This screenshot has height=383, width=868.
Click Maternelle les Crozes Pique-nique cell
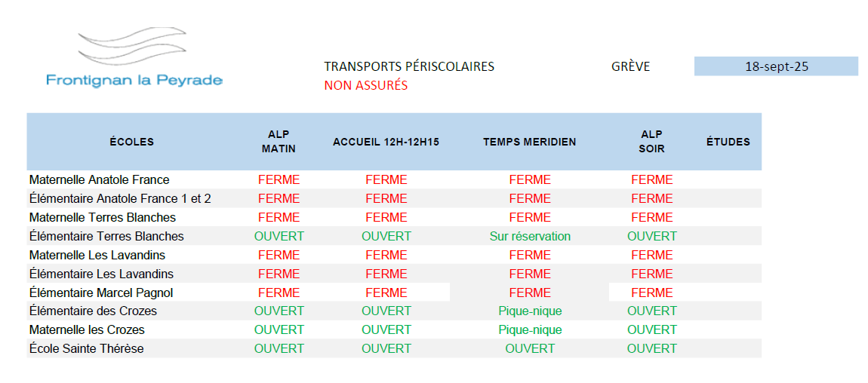click(x=530, y=329)
